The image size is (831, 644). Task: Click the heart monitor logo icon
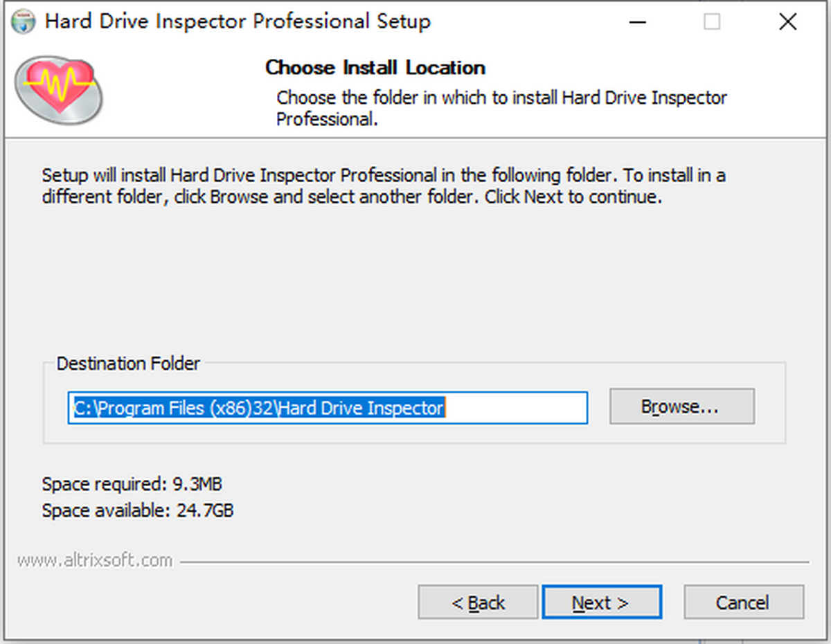click(59, 90)
